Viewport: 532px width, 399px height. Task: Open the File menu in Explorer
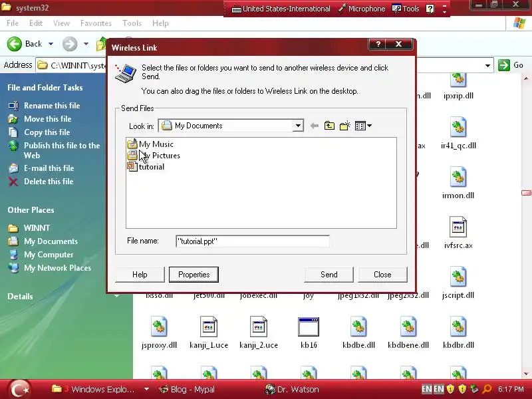pos(13,23)
